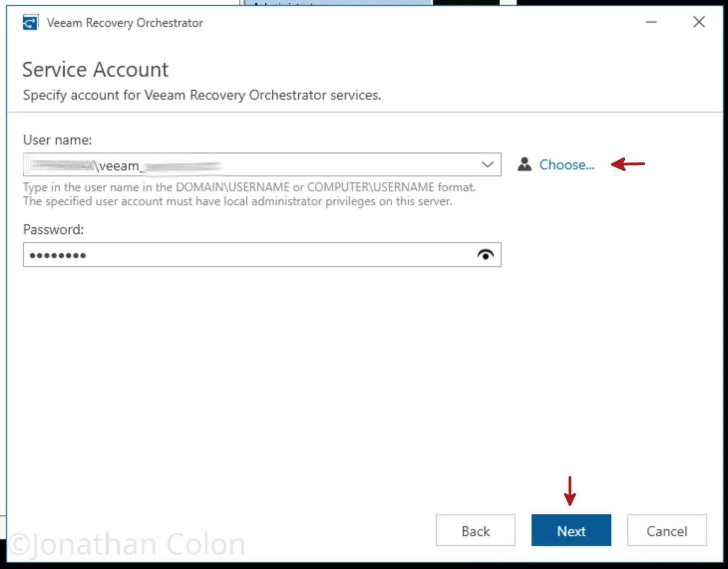
Task: Go to previous step with Back
Action: (x=475, y=530)
